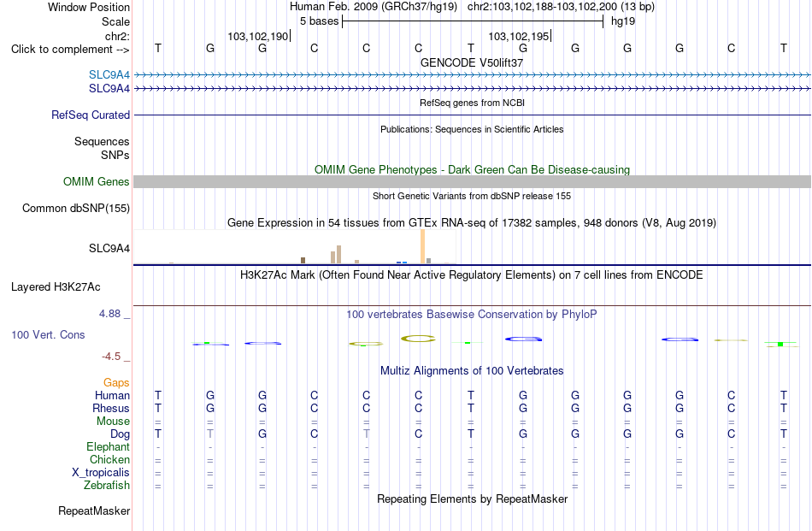Select the light blue SLC9A4 GENCODE label
Screen dimensions: 812x531
tap(109, 75)
